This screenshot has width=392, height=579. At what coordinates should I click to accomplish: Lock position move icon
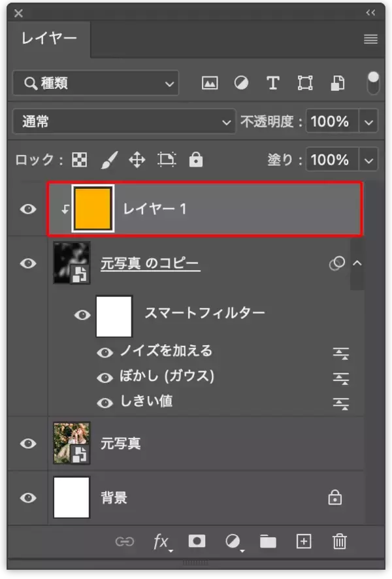pos(137,160)
